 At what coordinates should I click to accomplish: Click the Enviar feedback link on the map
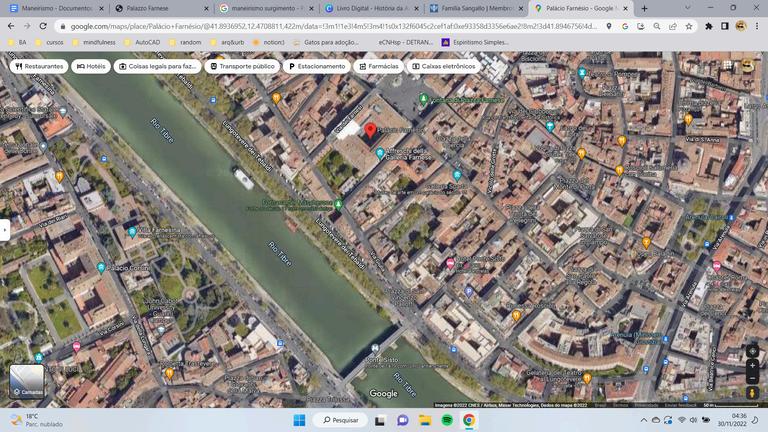click(680, 405)
